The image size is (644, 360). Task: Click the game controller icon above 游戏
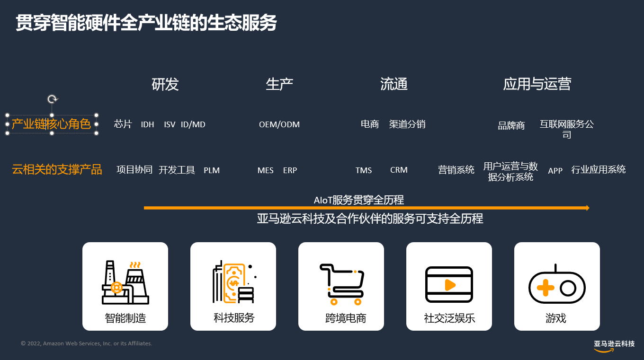click(557, 284)
